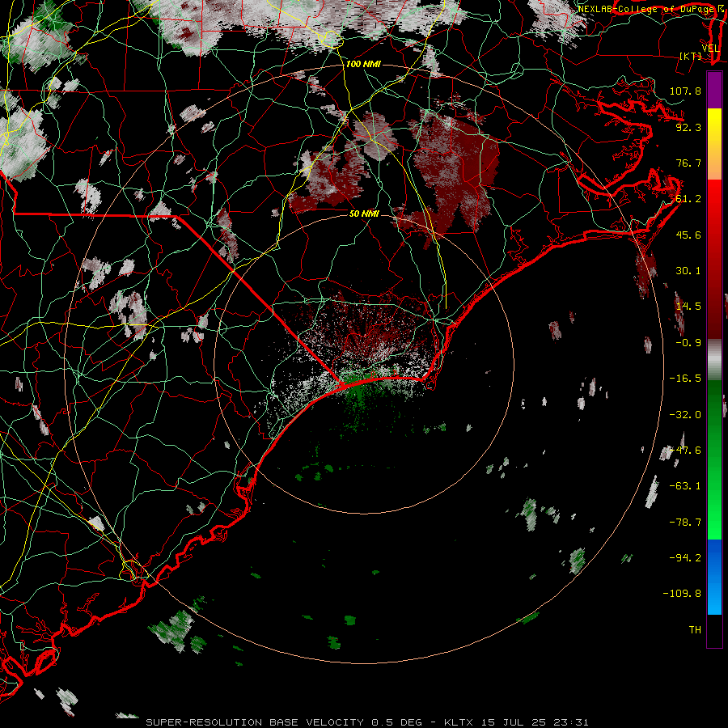
Task: Click the -94.2 value on velocity scale
Action: point(685,557)
